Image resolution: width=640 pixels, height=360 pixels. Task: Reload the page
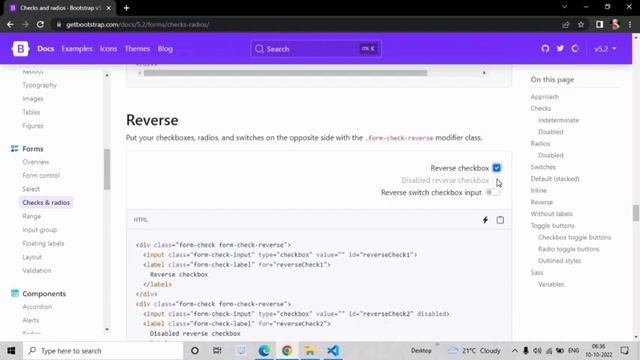pyautogui.click(x=40, y=24)
